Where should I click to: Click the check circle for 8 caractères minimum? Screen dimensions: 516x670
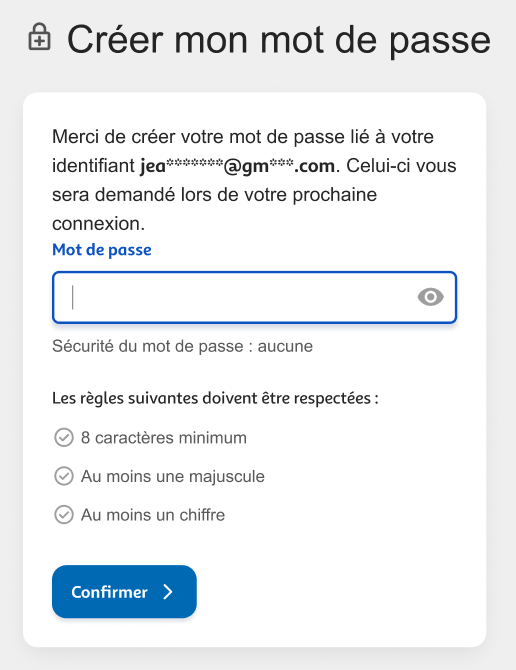[x=64, y=438]
